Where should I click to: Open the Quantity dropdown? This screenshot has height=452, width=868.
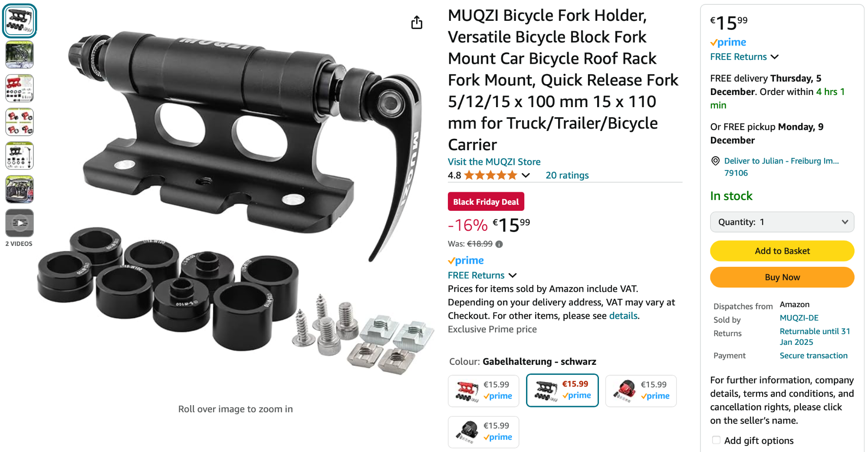782,222
